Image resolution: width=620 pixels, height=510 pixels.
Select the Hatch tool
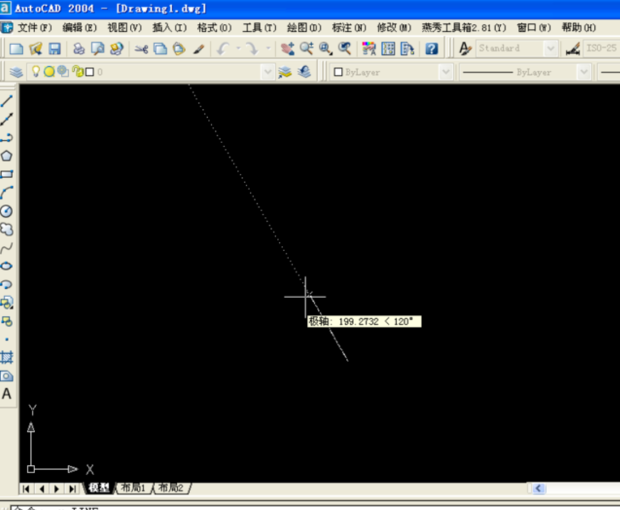coord(7,357)
